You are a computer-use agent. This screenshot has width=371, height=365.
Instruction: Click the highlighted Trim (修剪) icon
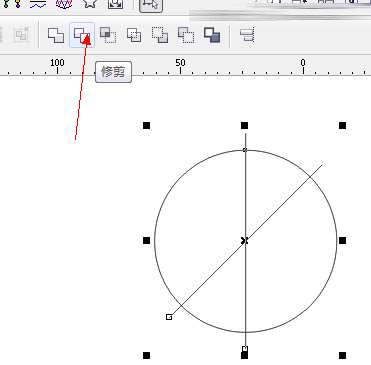coord(82,35)
